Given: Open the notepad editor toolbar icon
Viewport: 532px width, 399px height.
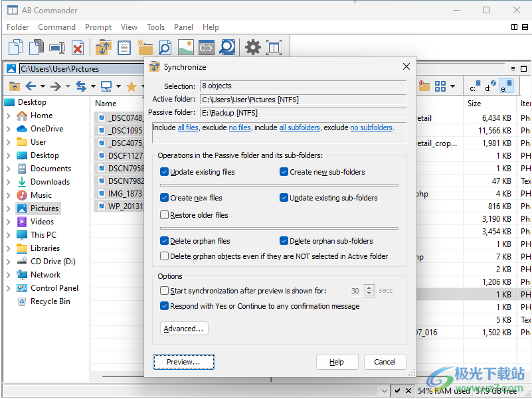Looking at the screenshot, I should pos(124,47).
